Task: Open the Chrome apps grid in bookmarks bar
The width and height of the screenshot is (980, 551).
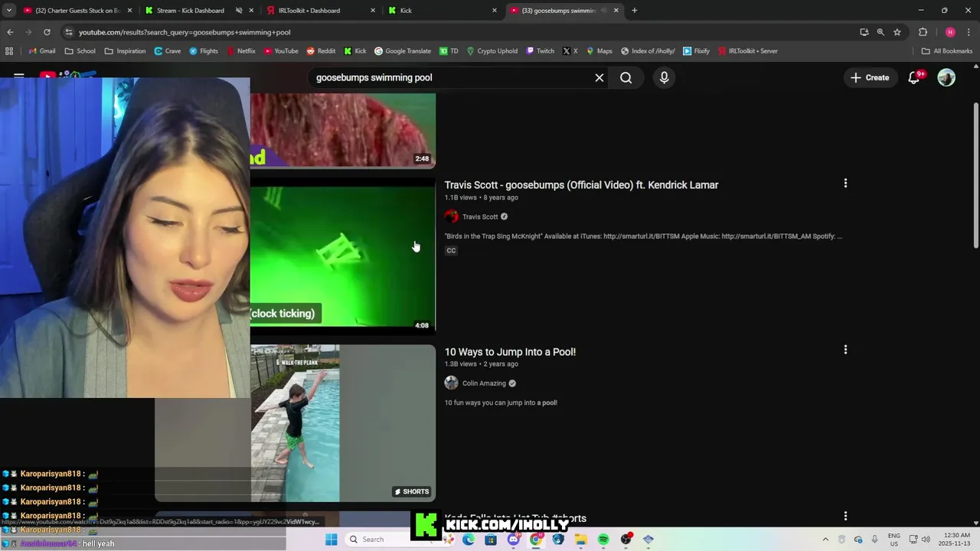Action: [x=9, y=51]
